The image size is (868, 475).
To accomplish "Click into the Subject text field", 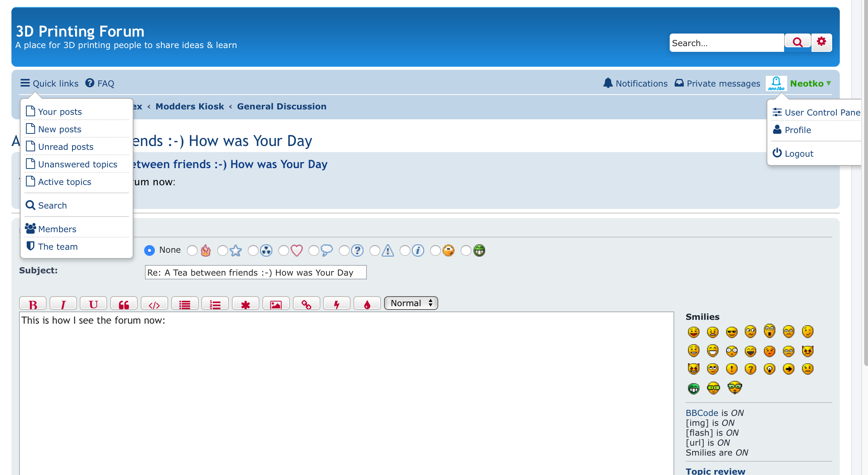I will tap(256, 273).
